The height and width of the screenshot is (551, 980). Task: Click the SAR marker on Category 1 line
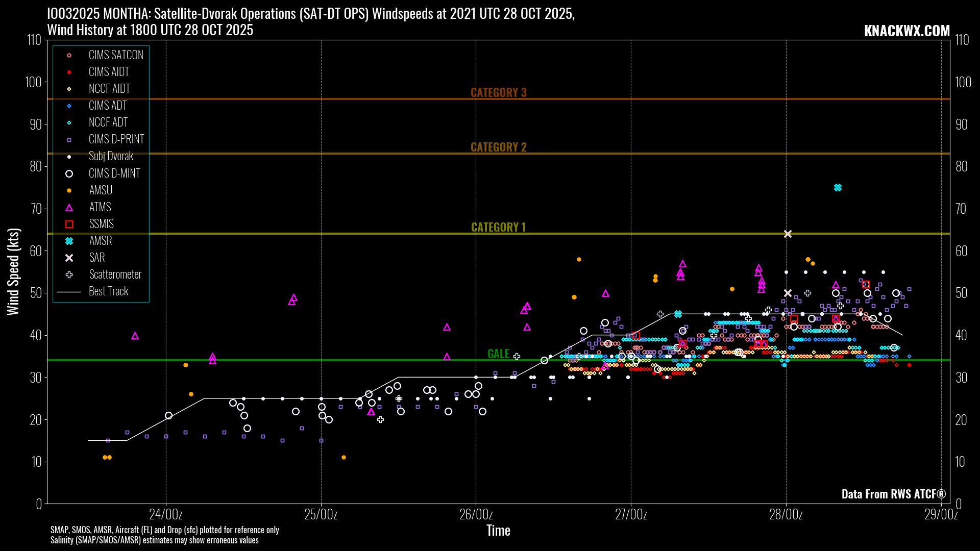[x=788, y=234]
